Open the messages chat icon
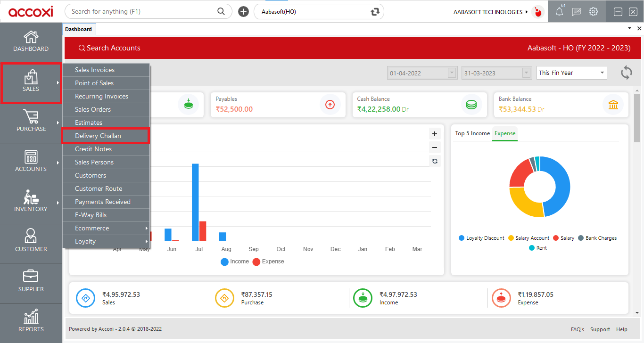The image size is (644, 343). click(577, 12)
